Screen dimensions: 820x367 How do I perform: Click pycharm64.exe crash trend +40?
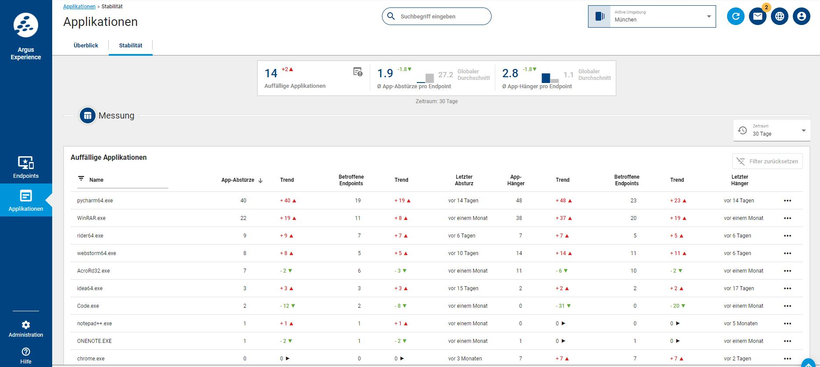[287, 201]
